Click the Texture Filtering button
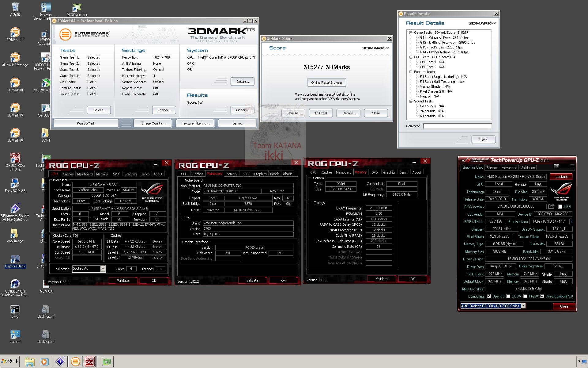The width and height of the screenshot is (588, 368). pos(196,123)
